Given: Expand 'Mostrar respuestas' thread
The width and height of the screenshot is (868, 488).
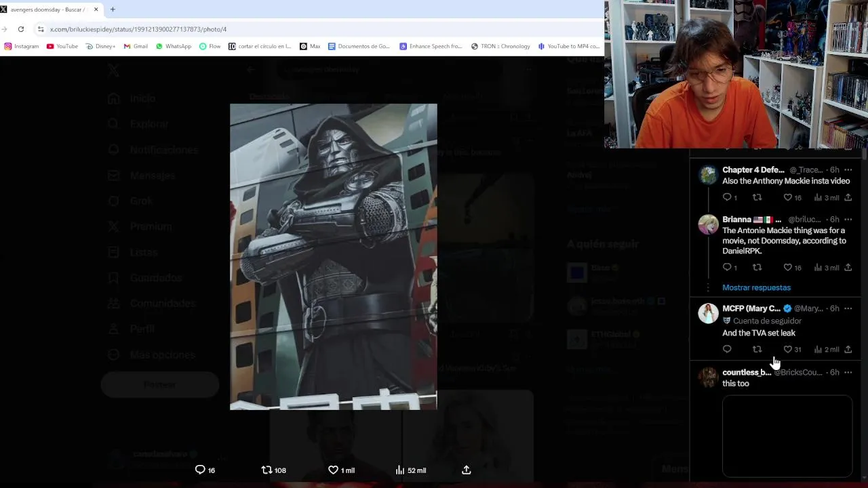Looking at the screenshot, I should tap(756, 287).
